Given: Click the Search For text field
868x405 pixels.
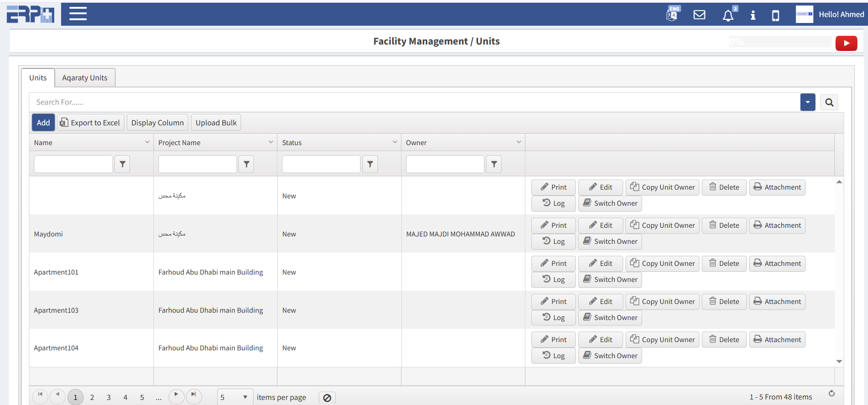Looking at the screenshot, I should point(413,102).
